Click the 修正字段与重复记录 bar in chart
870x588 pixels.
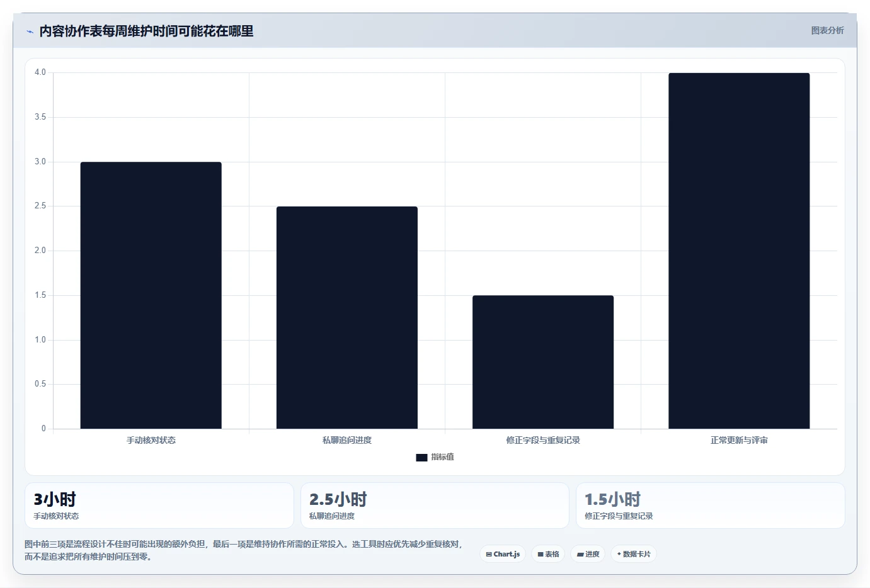click(543, 362)
